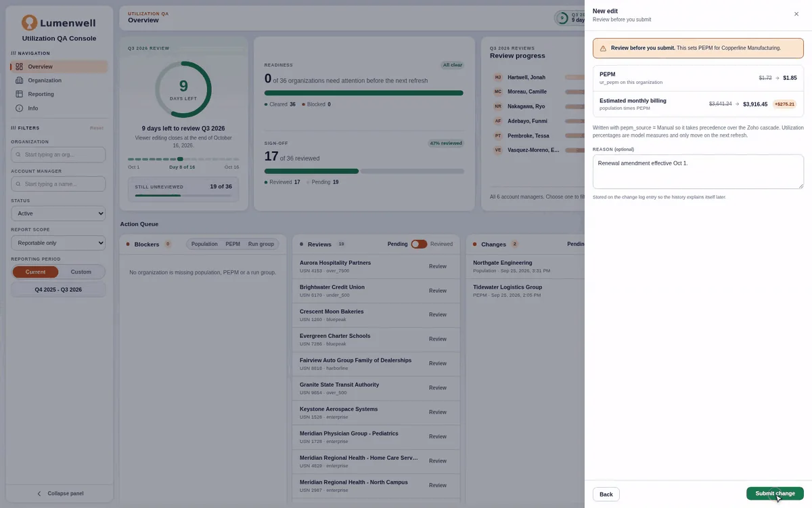812x508 pixels.
Task: Click the 47% reviewed badge
Action: [x=446, y=143]
